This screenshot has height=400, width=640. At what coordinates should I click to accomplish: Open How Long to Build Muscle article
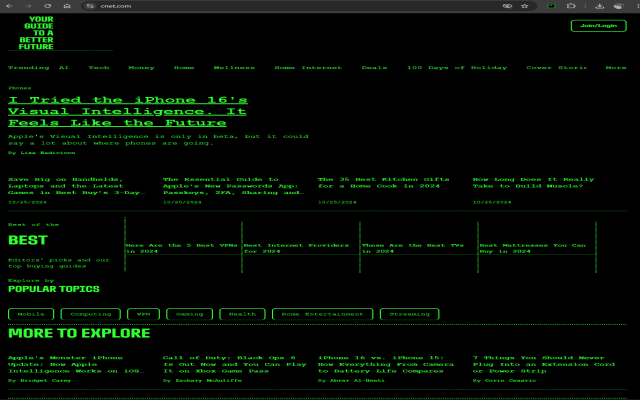pyautogui.click(x=533, y=182)
